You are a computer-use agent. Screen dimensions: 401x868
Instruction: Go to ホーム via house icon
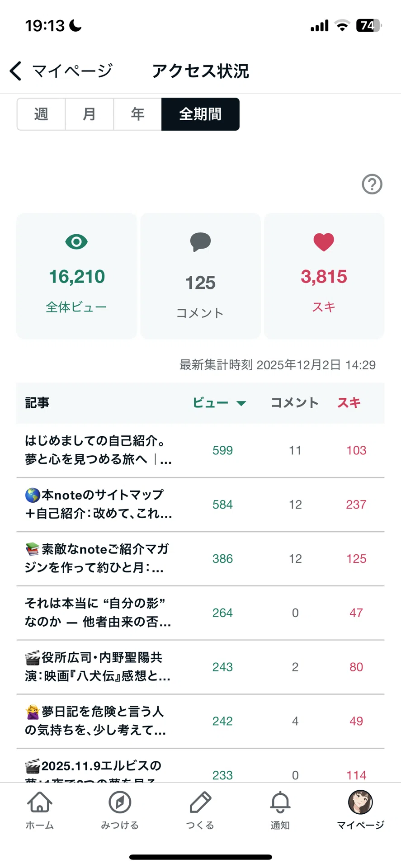[40, 802]
